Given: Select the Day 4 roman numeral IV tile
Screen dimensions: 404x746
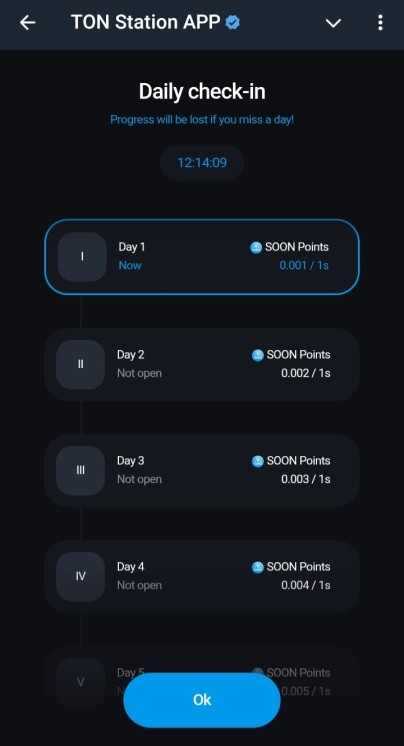Looking at the screenshot, I should [80, 577].
